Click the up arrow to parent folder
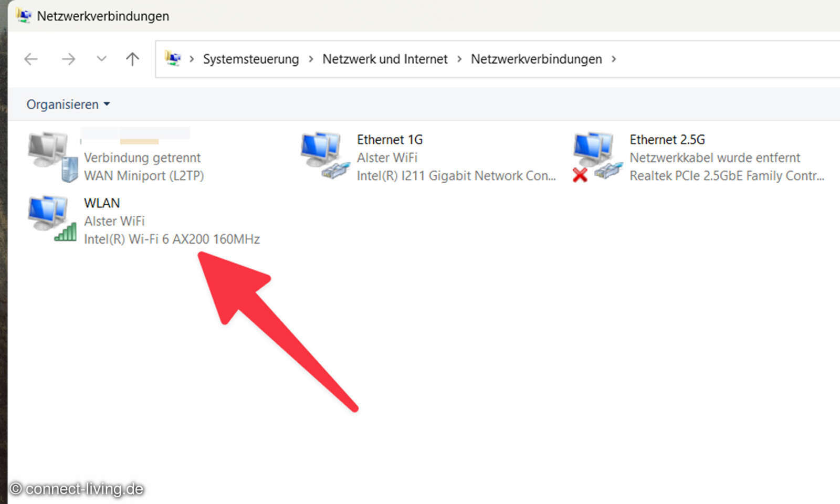The image size is (840, 504). [132, 59]
